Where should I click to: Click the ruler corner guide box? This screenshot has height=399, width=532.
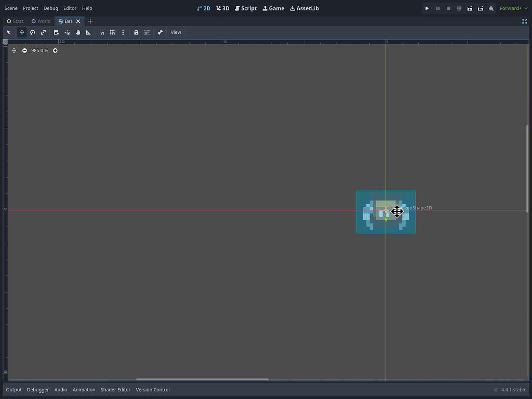click(x=5, y=42)
